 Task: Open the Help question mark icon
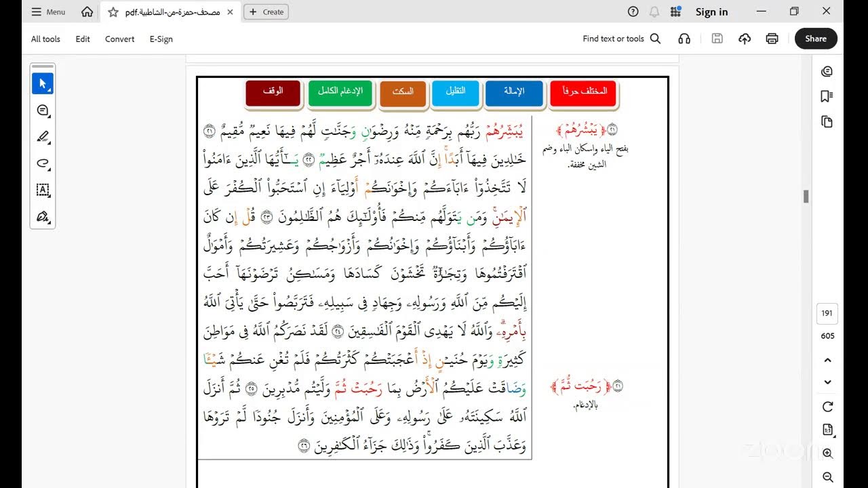(633, 12)
